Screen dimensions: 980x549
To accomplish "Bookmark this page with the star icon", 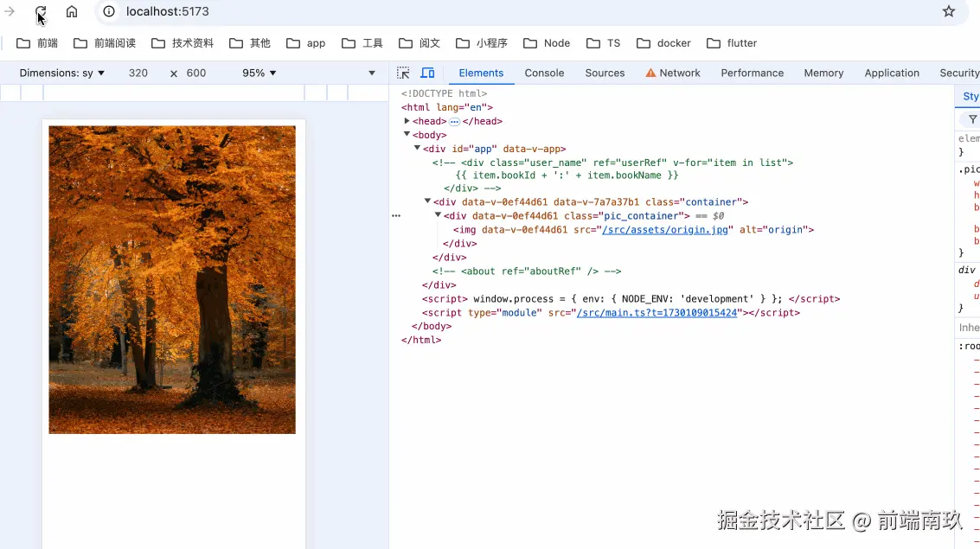I will (949, 11).
